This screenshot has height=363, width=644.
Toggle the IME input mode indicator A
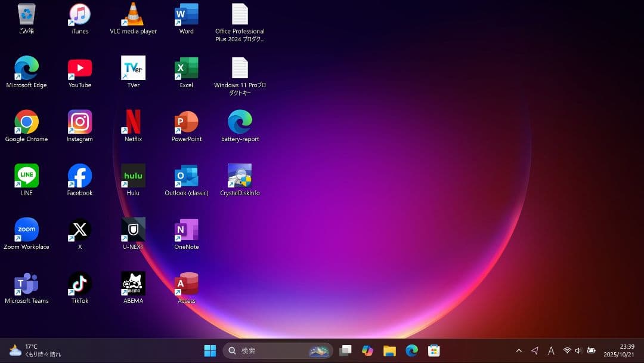(x=551, y=350)
